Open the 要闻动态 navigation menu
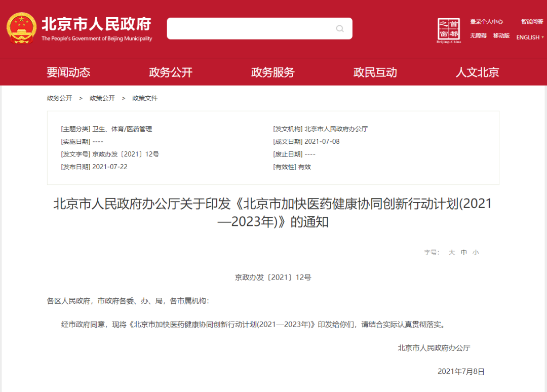Viewport: 547px width, 392px height. point(68,72)
